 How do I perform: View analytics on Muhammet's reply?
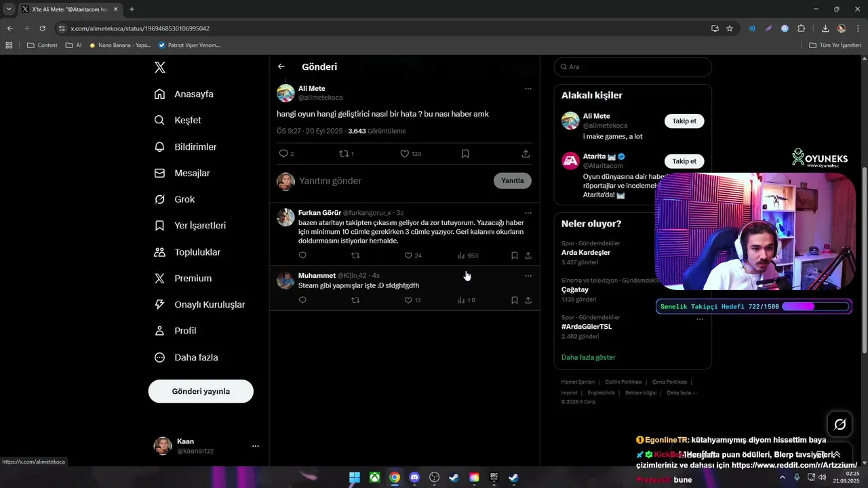pyautogui.click(x=467, y=300)
